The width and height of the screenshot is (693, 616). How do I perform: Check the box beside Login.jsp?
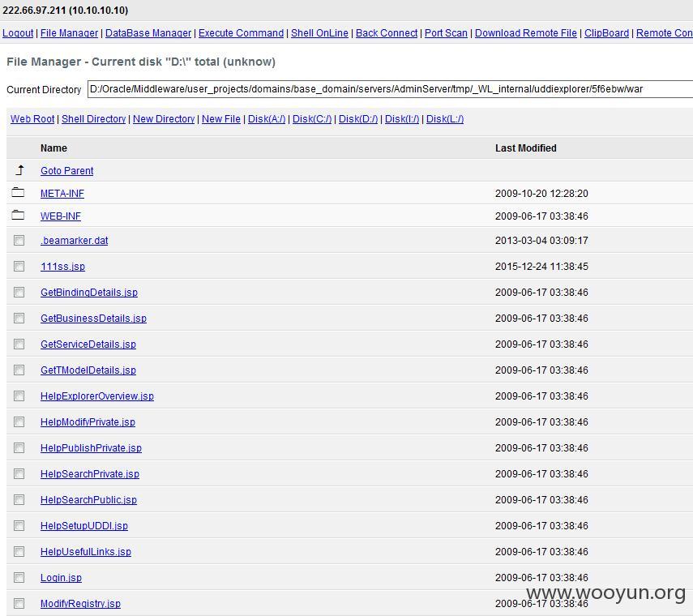coord(19,577)
